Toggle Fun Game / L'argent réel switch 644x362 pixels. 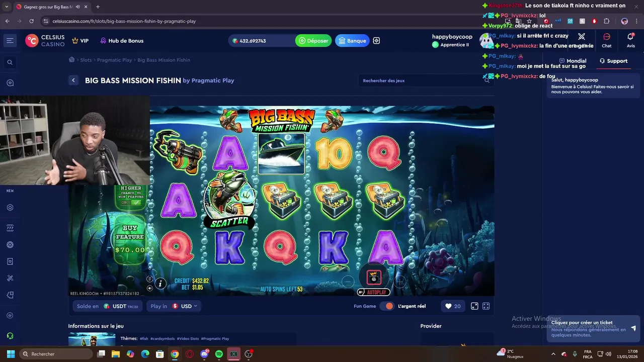[x=387, y=306]
